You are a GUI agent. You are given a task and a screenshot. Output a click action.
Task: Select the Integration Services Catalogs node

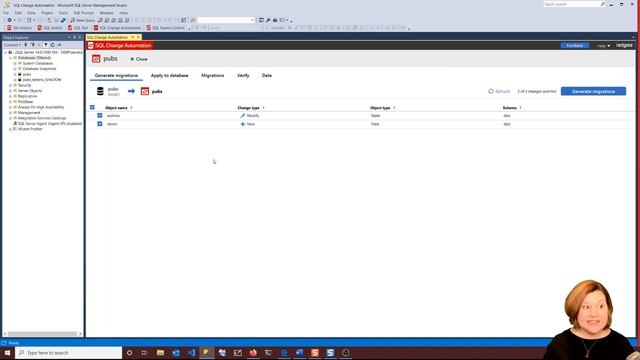(x=42, y=118)
